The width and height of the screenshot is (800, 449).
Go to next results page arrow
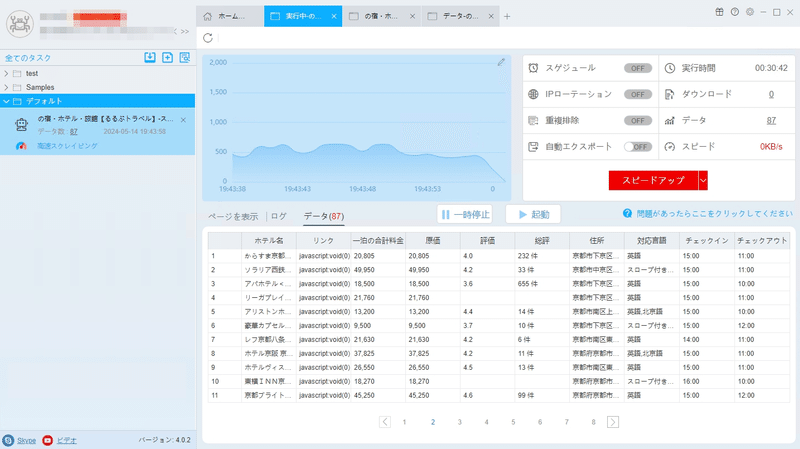(613, 422)
